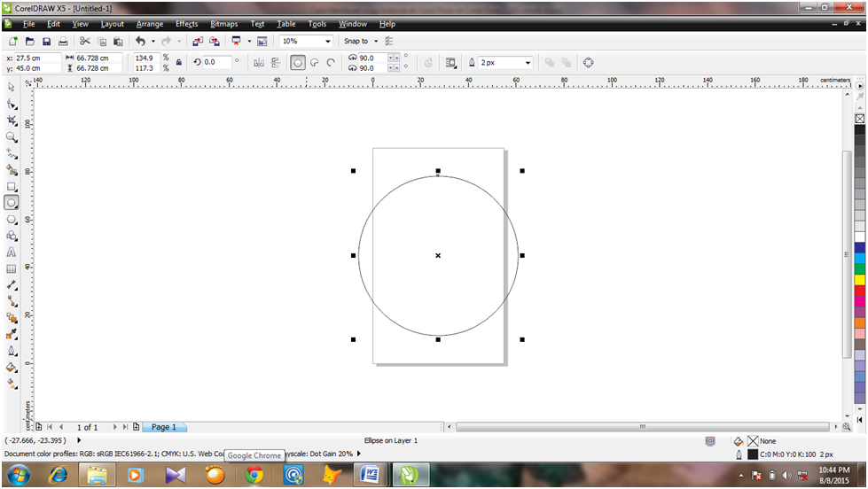868x489 pixels.
Task: Click the Save icon in the standard toolbar
Action: 46,41
